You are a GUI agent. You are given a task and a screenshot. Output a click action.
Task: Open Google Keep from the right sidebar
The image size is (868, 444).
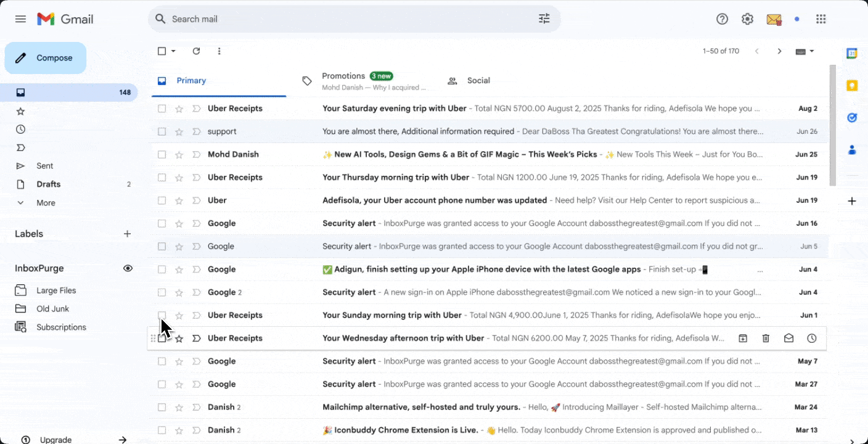click(851, 86)
